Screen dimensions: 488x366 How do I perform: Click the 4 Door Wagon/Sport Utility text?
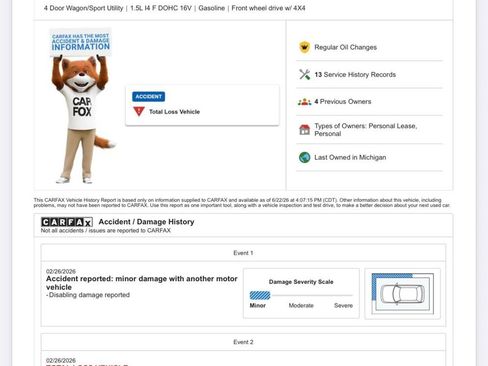(83, 8)
